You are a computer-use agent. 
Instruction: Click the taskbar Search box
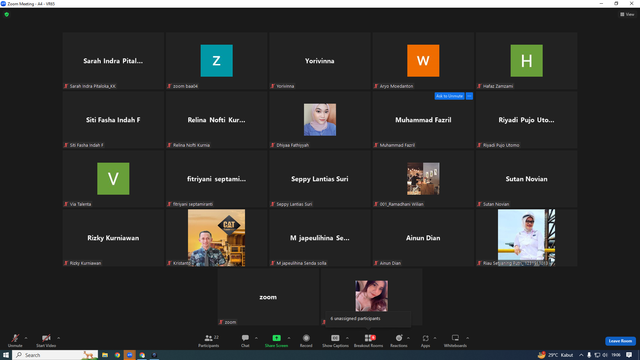click(56, 355)
